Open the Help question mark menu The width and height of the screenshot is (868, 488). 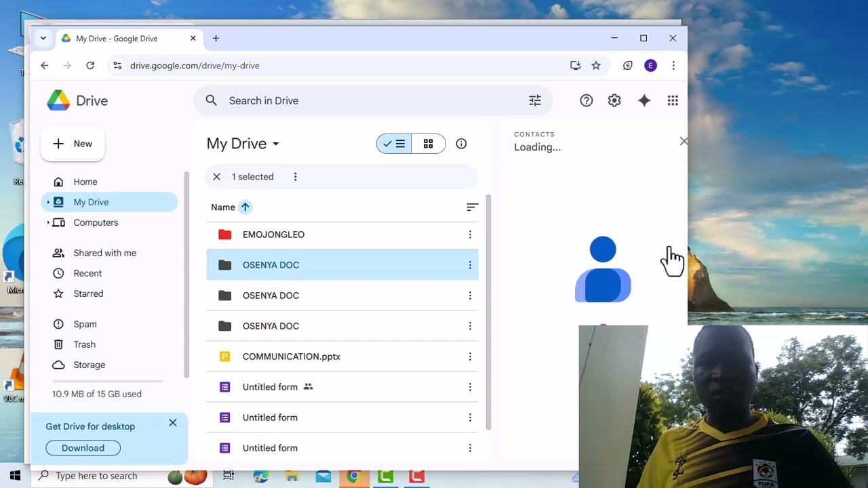coord(587,100)
